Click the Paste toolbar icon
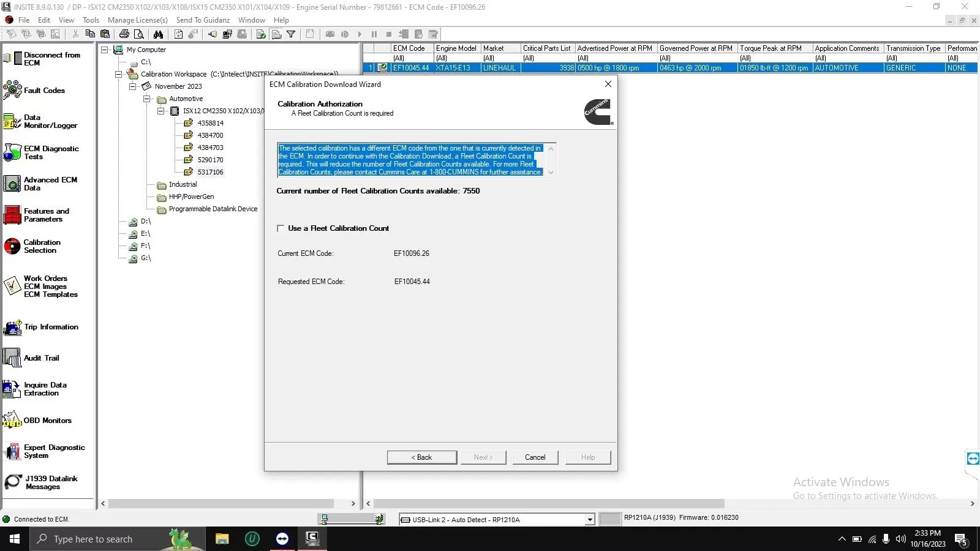 (105, 34)
